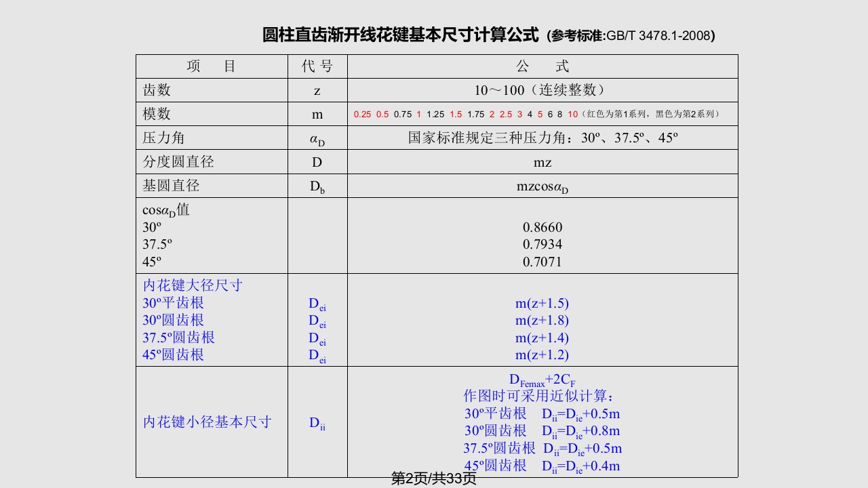
Task: Click the column header 项 目
Action: click(x=212, y=66)
